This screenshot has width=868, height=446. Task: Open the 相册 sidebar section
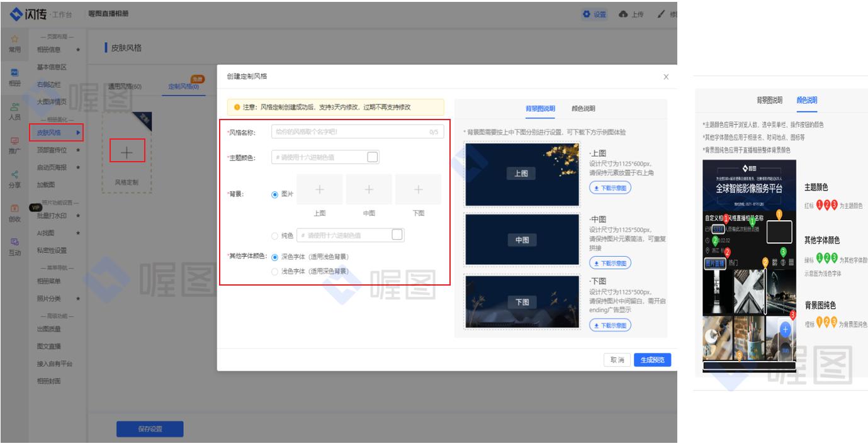click(x=14, y=78)
